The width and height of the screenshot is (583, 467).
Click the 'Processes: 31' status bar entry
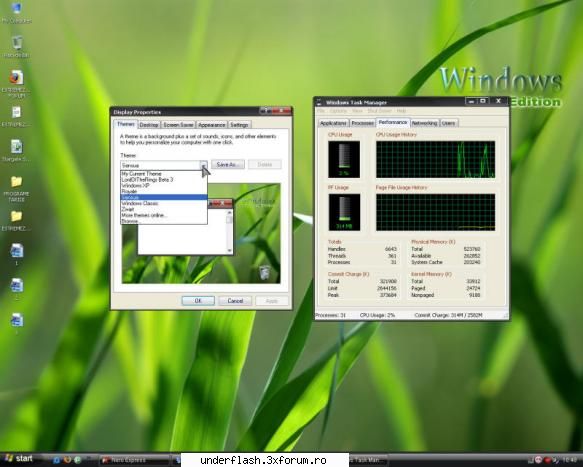[x=331, y=315]
